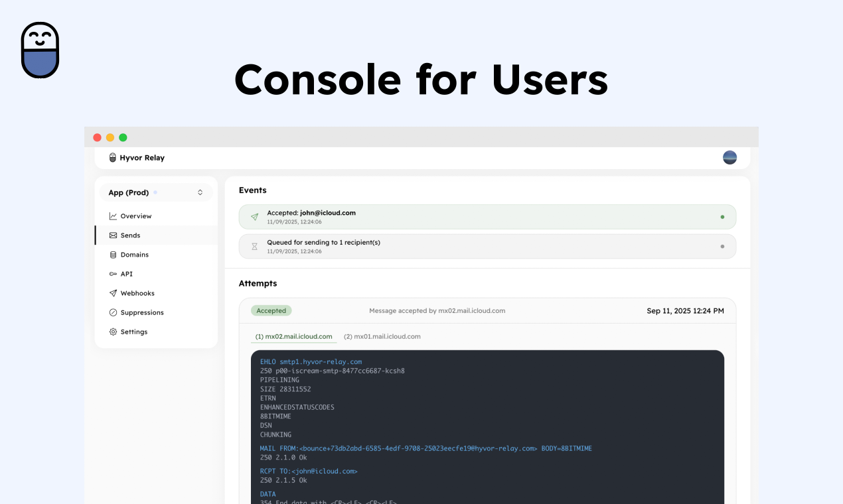The width and height of the screenshot is (843, 504).
Task: Select the Queued for sending event row
Action: pos(487,246)
